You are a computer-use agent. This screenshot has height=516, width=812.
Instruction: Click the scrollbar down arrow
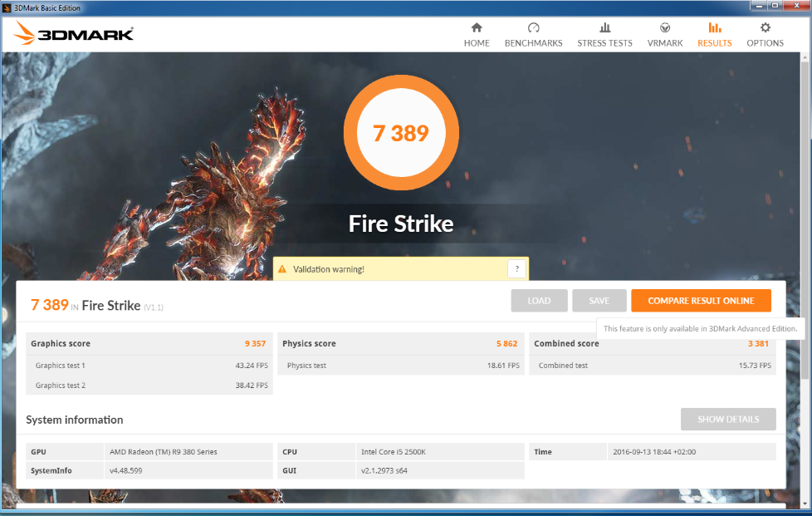806,504
